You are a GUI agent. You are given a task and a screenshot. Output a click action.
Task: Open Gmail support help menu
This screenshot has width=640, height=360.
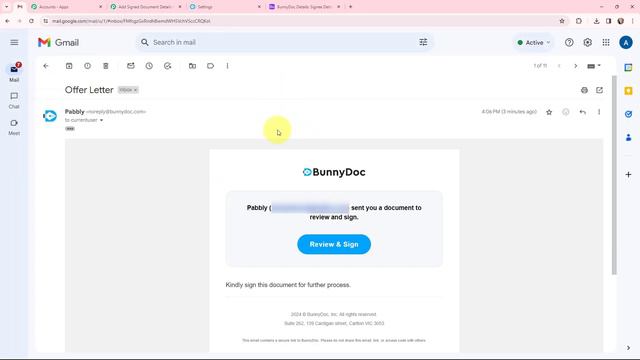[x=569, y=42]
